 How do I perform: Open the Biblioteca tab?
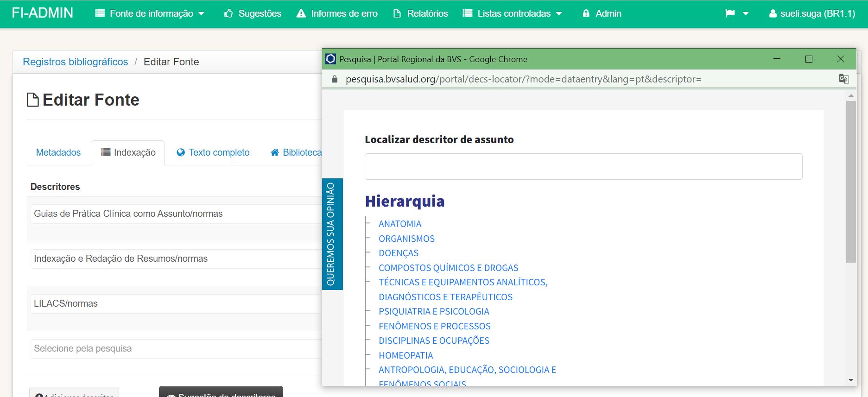coord(296,152)
